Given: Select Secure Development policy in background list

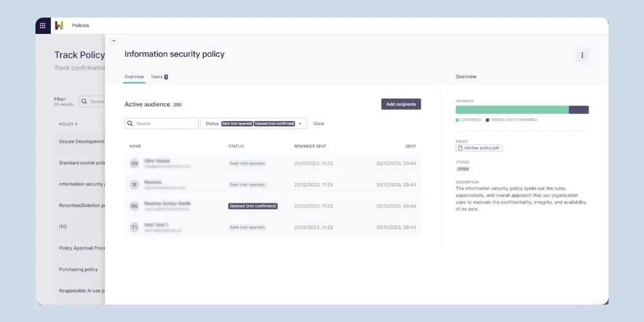Looking at the screenshot, I should [82, 142].
